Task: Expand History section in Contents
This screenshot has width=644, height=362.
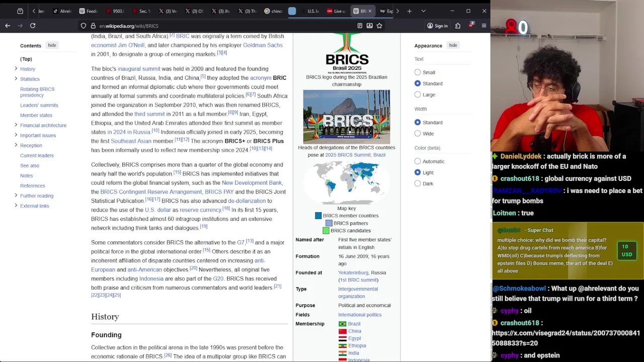Action: click(16, 68)
